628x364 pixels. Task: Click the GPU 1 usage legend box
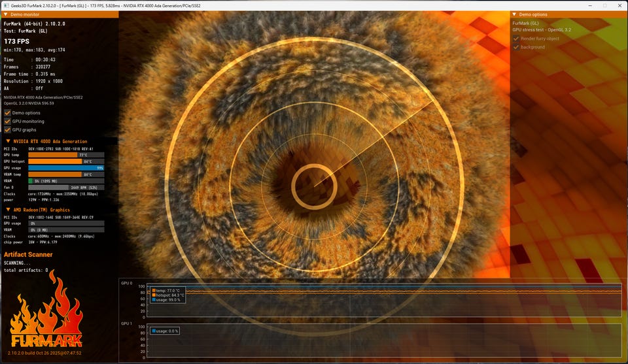tap(165, 331)
